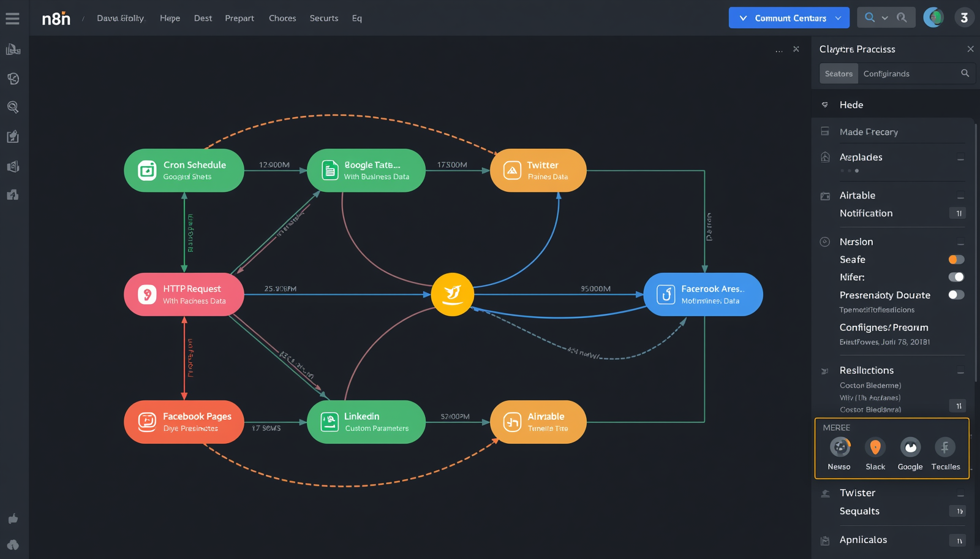
Task: Select the Google icon in MEREE
Action: point(910,447)
